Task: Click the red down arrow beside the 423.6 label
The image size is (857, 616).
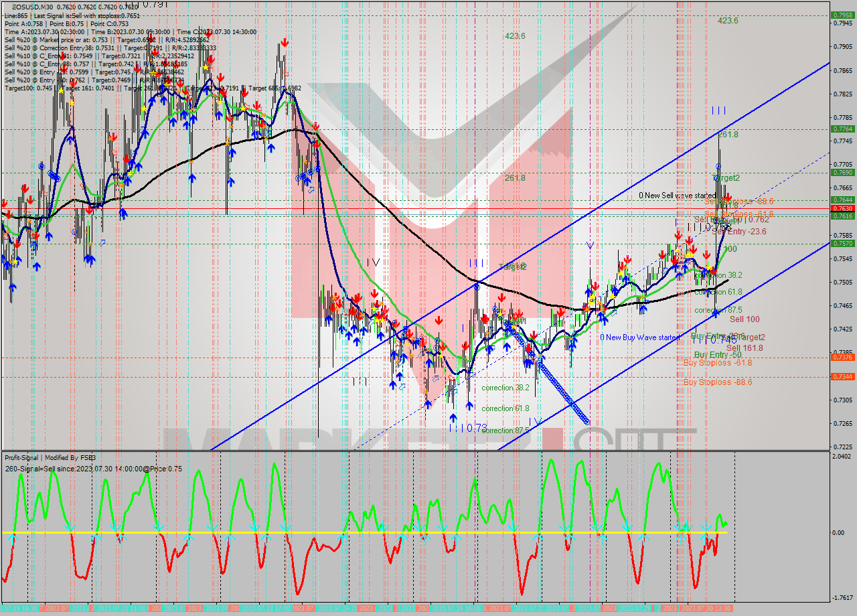Action: [285, 42]
